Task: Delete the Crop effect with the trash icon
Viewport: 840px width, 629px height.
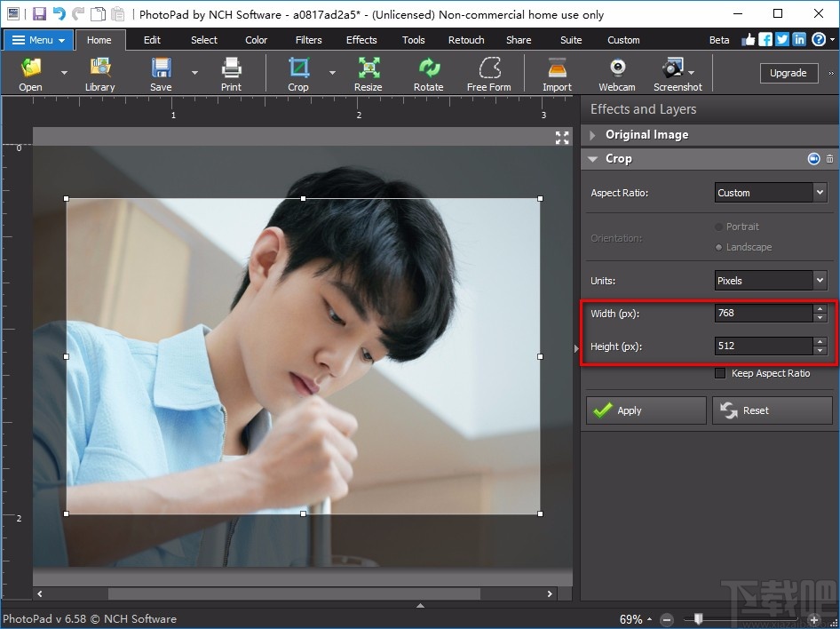Action: [830, 158]
